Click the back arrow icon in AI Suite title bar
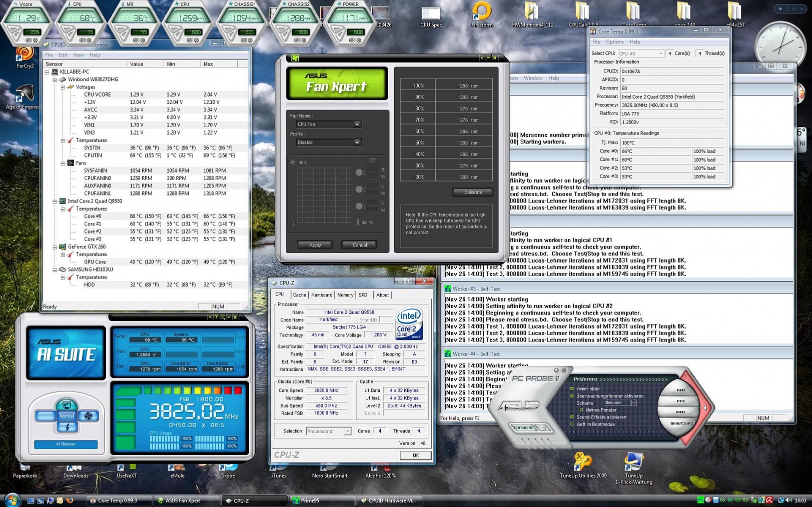 pos(210,317)
